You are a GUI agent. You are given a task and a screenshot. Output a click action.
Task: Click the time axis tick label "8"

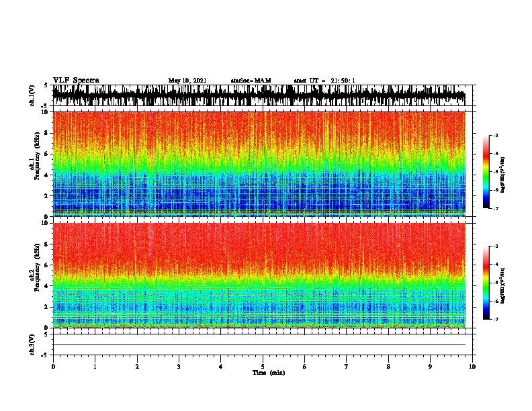[x=388, y=366]
